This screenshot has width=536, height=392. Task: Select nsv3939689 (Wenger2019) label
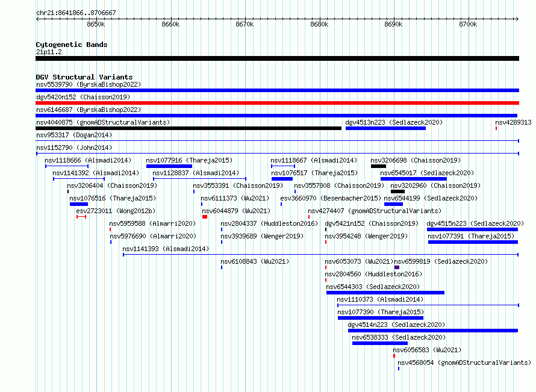[x=262, y=236]
